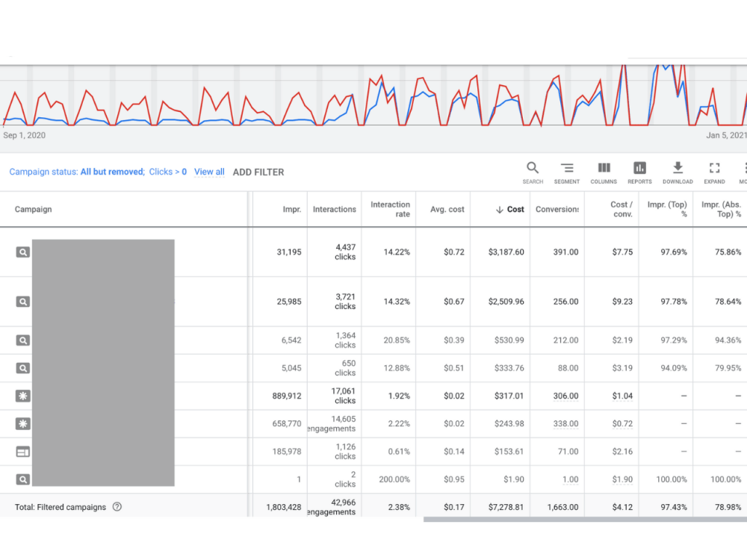Viewport: 747px width, 560px height.
Task: Click the 20.85% interaction rate cell
Action: coord(397,340)
